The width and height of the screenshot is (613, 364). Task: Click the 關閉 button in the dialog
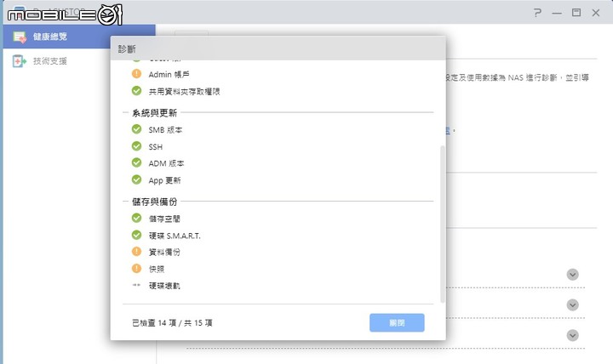pos(397,322)
